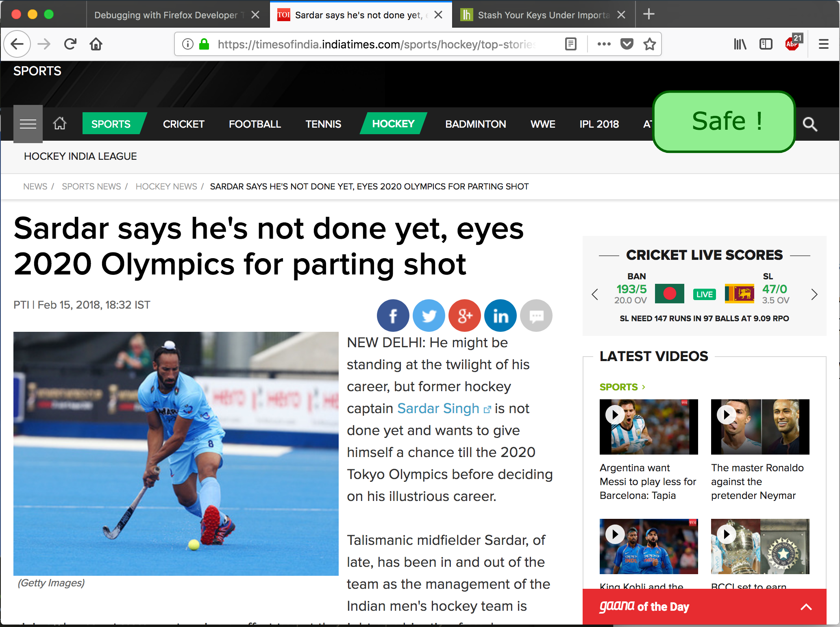Open the Google Plus share icon
840x627 pixels.
tap(464, 316)
